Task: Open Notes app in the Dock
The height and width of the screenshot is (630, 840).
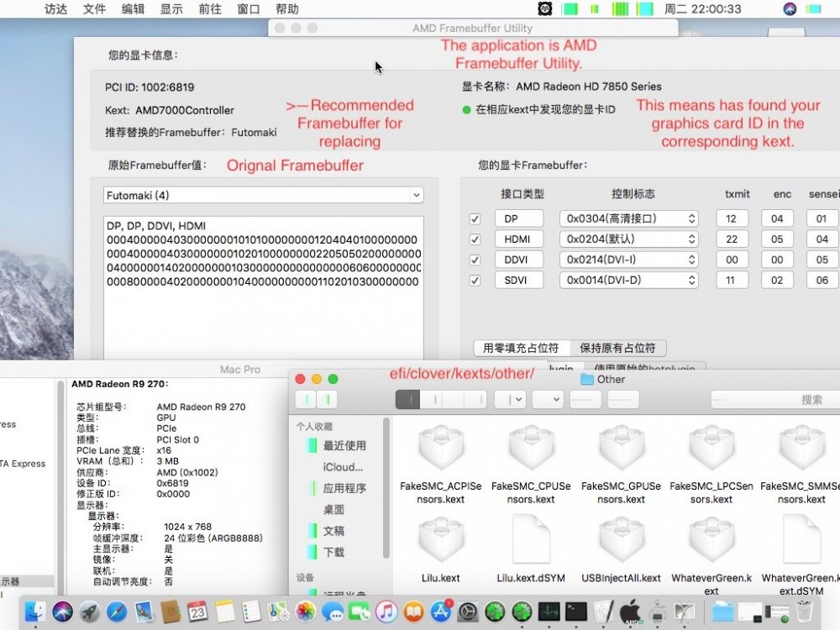Action: coord(224,611)
